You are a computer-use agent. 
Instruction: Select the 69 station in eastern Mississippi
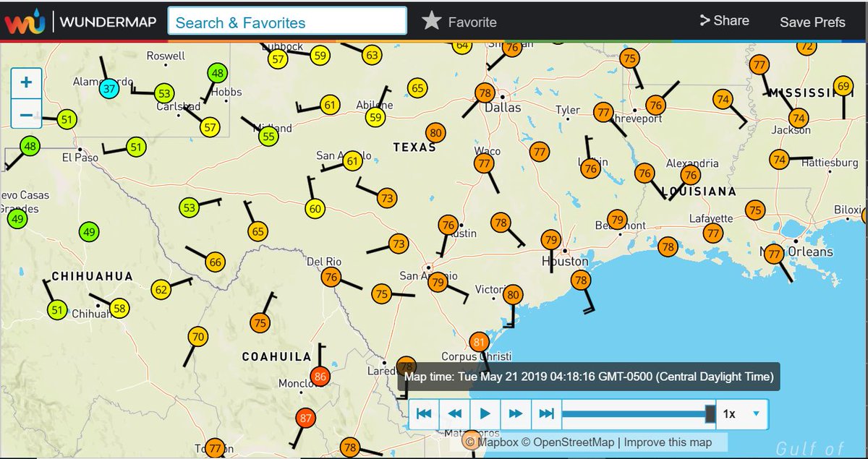coord(843,86)
